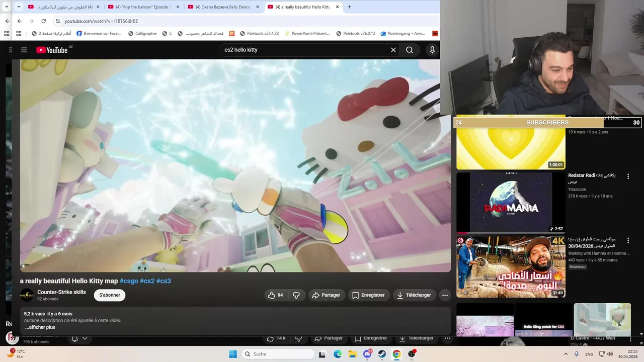The image size is (644, 362).
Task: Clear the search box with X
Action: (x=393, y=50)
